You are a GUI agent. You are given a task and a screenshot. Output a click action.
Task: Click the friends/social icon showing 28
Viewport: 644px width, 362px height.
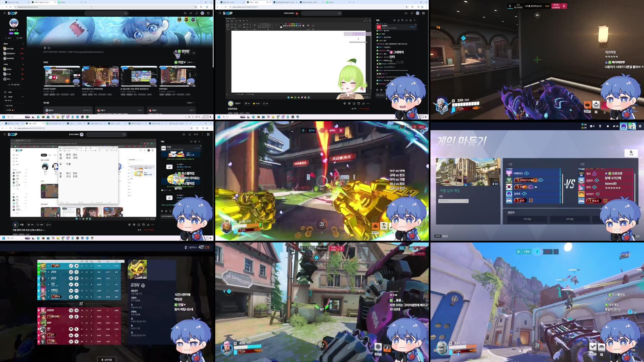(x=615, y=126)
